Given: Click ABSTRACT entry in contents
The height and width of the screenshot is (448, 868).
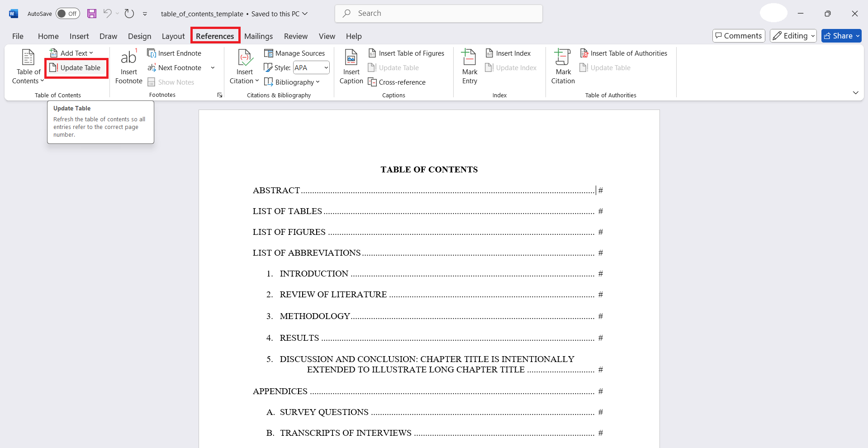Looking at the screenshot, I should click(x=428, y=191).
